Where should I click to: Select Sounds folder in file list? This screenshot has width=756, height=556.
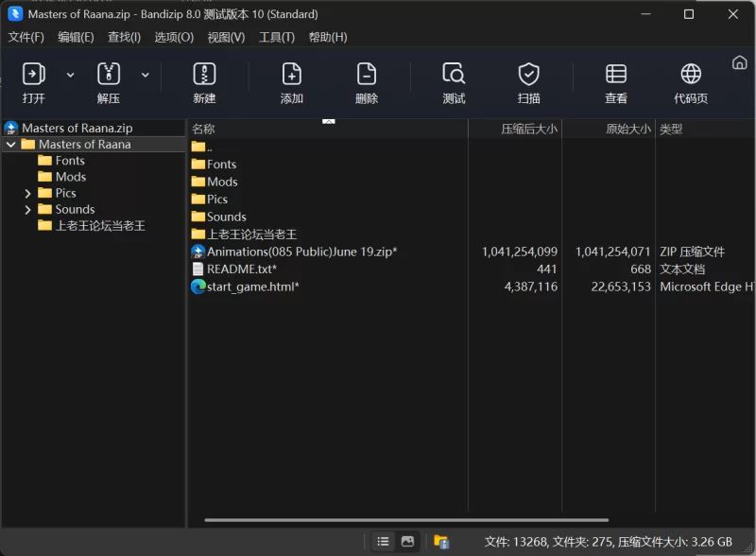(226, 217)
